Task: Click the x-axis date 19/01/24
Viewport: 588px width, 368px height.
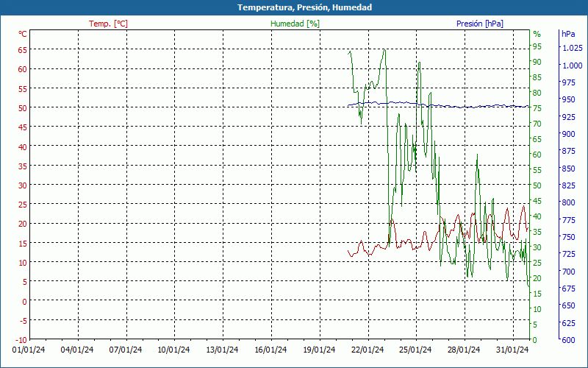Action: (319, 350)
